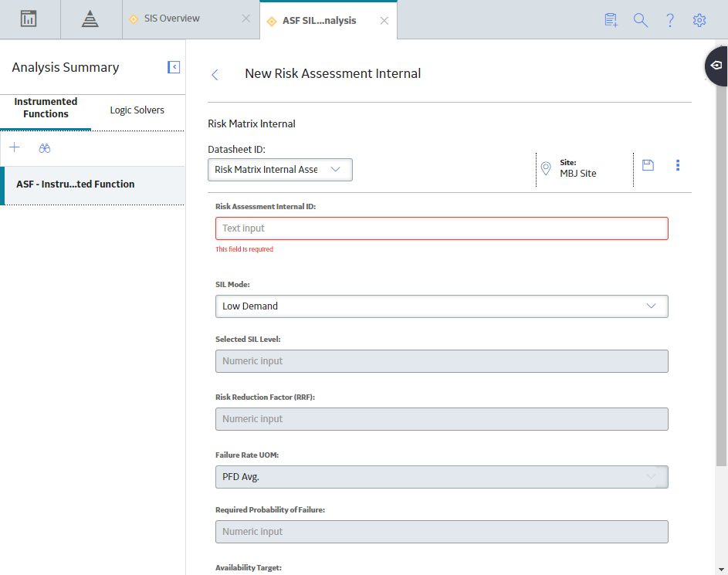This screenshot has width=728, height=575.
Task: Click the Required Probability of Failure input
Action: tap(442, 532)
